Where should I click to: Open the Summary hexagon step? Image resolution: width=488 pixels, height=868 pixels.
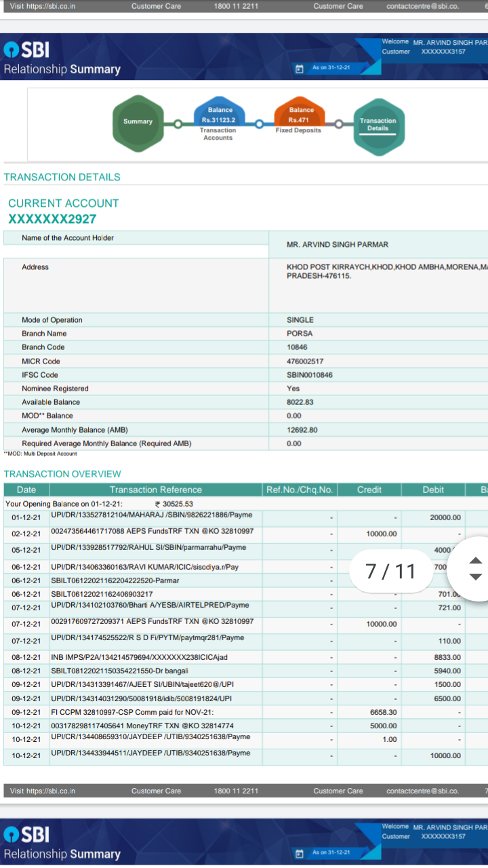tap(138, 122)
